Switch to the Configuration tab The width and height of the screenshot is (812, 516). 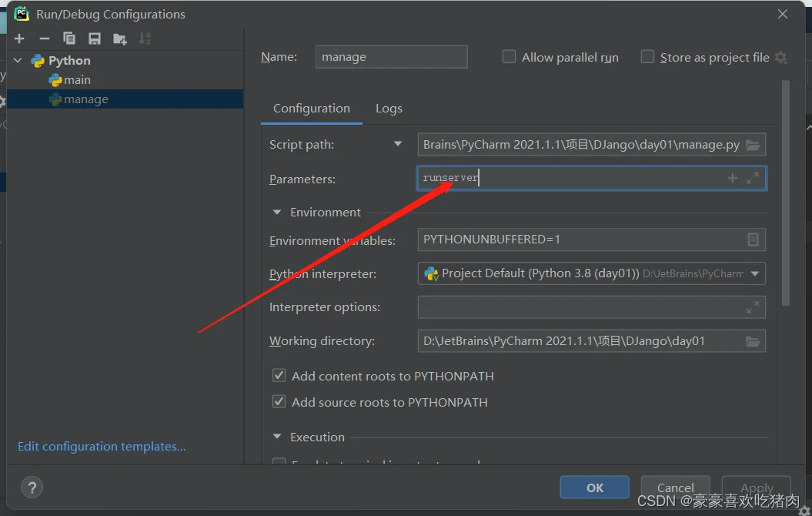tap(311, 109)
